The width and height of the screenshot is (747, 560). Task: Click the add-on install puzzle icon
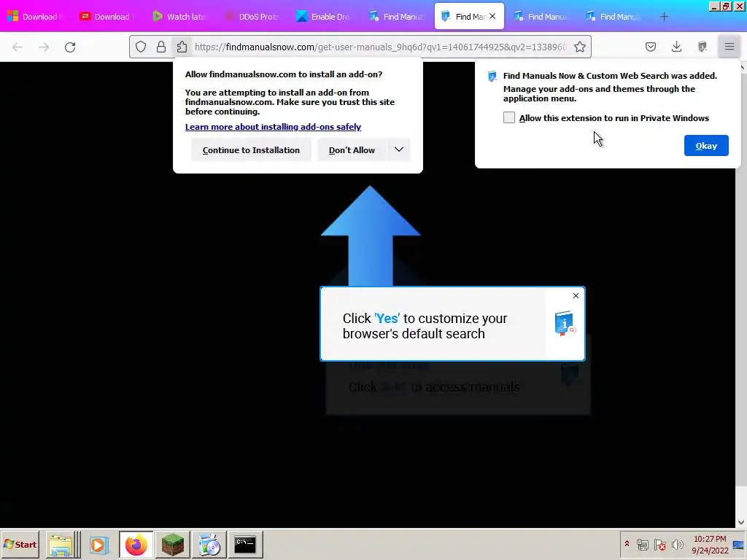(182, 47)
